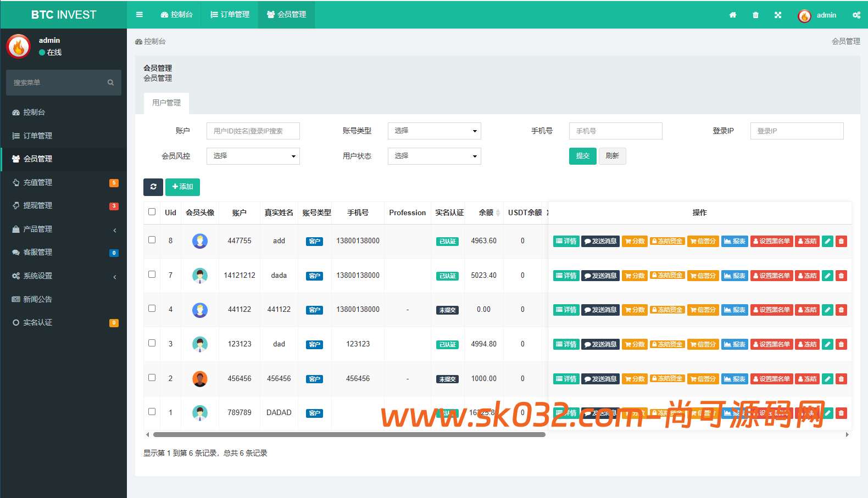Sort by the 余额 column sort arrows
This screenshot has width=868, height=498.
[x=498, y=213]
